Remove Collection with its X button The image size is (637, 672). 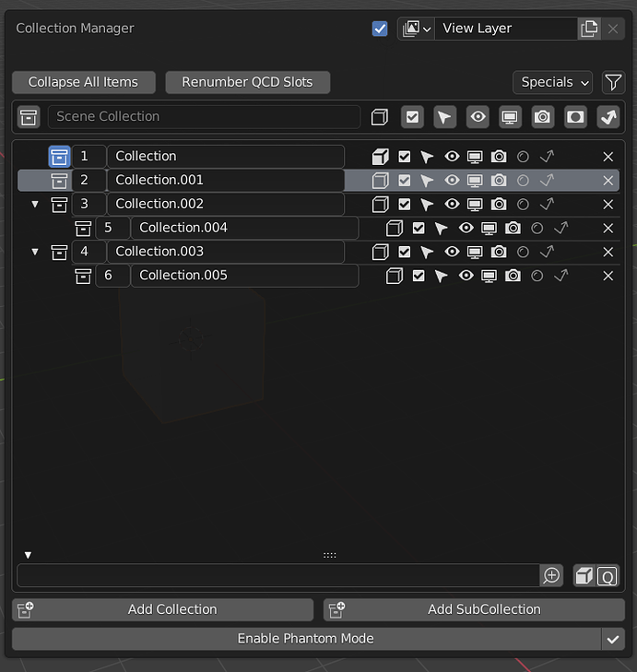(x=608, y=157)
